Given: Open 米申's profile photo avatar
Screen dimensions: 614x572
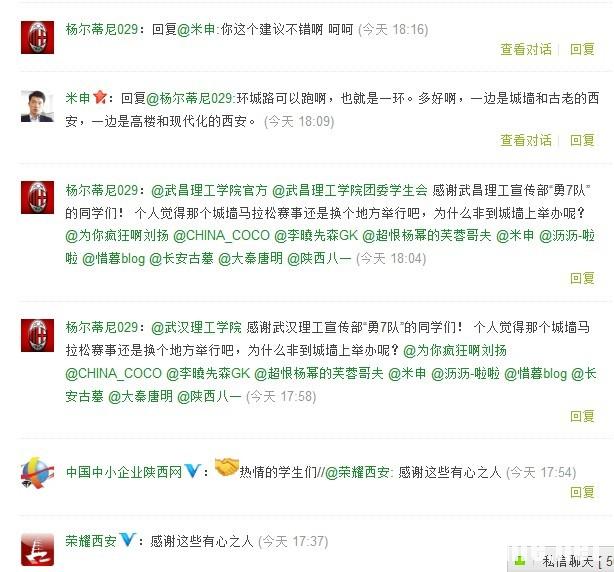Looking at the screenshot, I should pyautogui.click(x=37, y=106).
